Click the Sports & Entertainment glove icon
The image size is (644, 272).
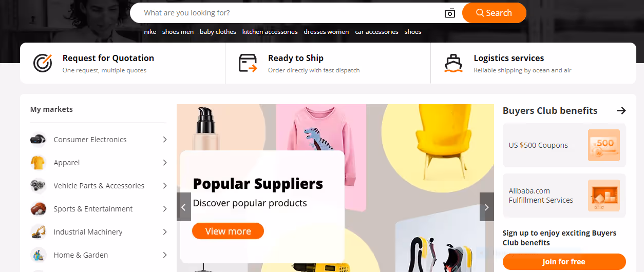pos(38,209)
